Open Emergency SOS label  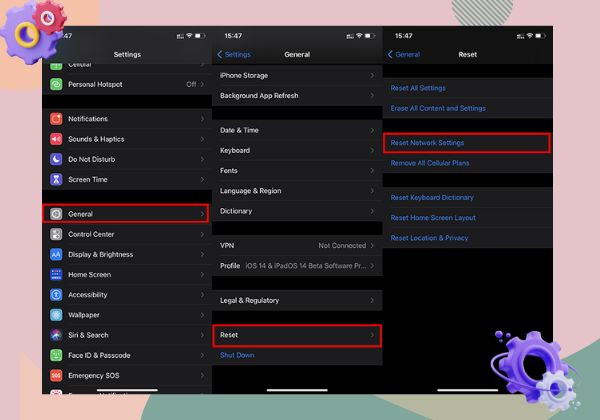[94, 376]
